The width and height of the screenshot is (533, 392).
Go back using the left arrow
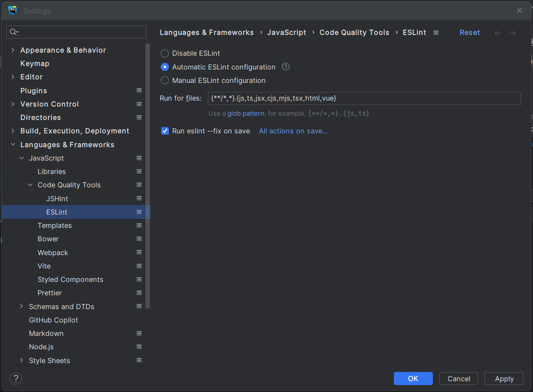pyautogui.click(x=498, y=33)
